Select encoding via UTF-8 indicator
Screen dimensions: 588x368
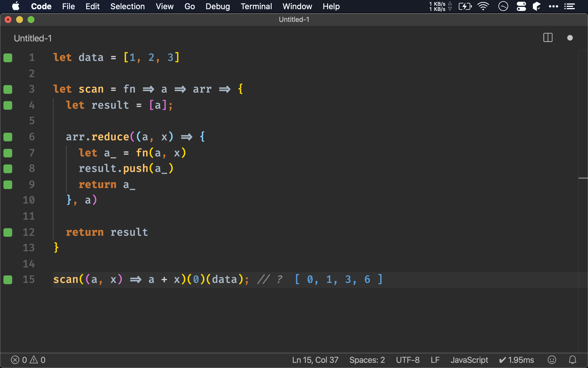point(408,360)
